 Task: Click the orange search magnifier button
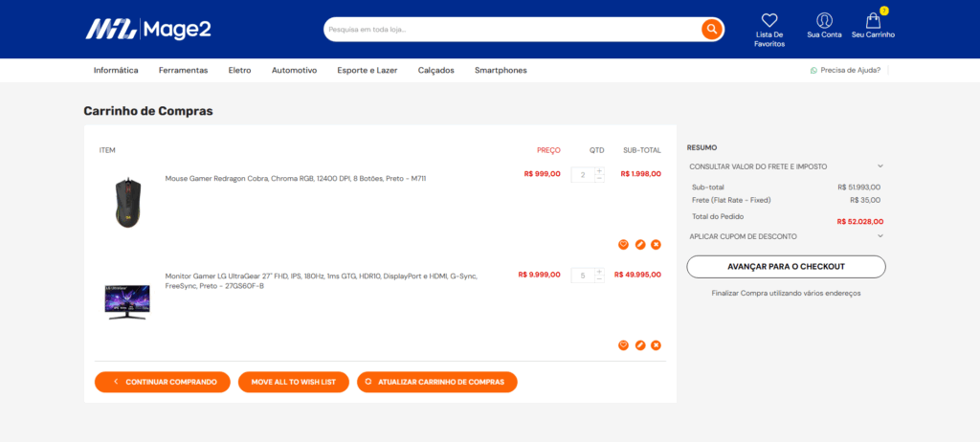coord(711,30)
